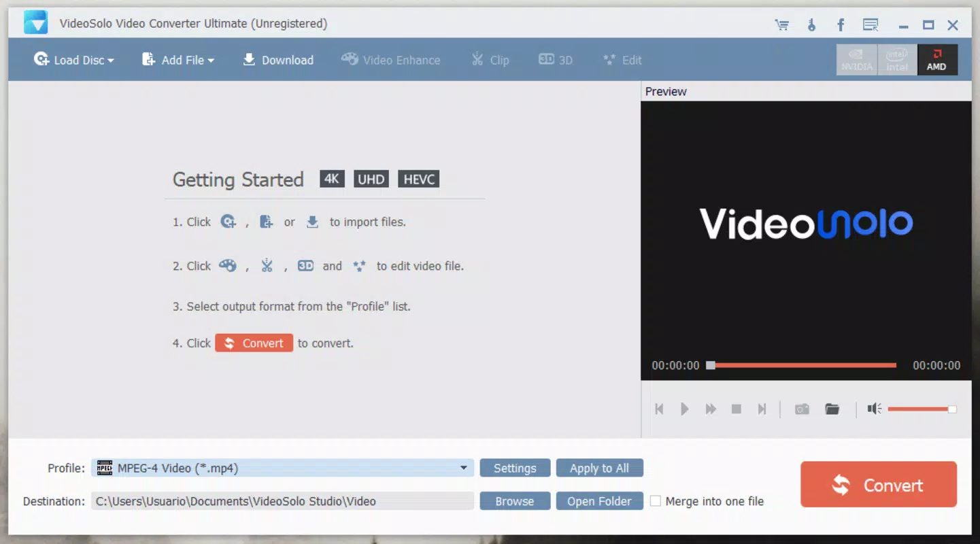The image size is (980, 544).
Task: Click the register key icon
Action: pyautogui.click(x=811, y=25)
